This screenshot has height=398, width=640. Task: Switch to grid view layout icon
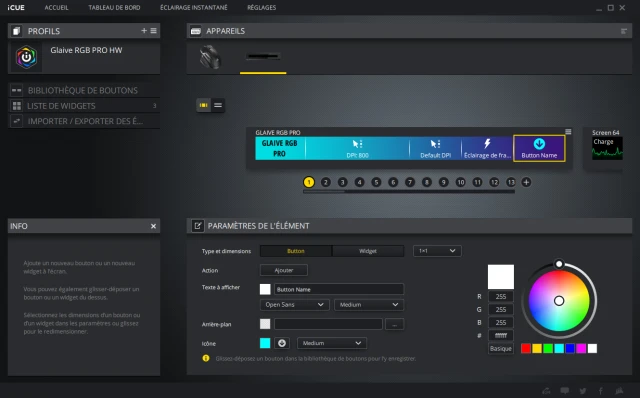204,105
